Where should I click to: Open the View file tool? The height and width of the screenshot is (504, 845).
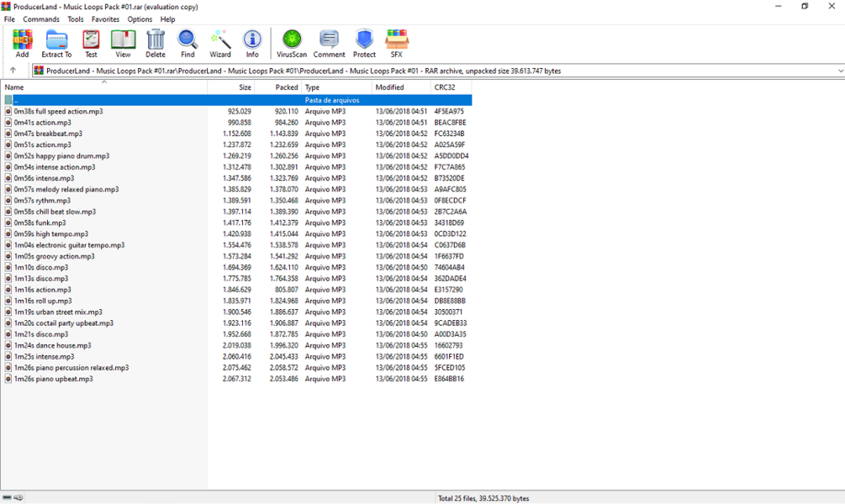click(x=123, y=43)
